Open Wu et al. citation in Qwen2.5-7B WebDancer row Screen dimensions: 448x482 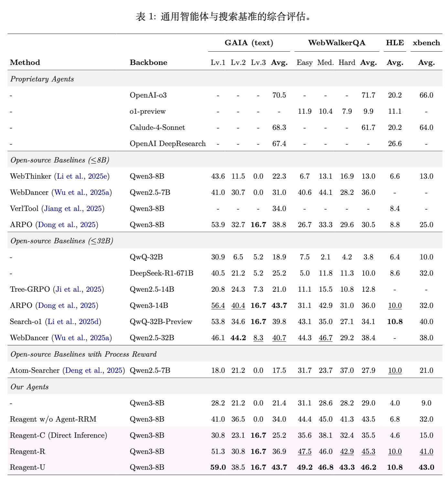coord(82,193)
